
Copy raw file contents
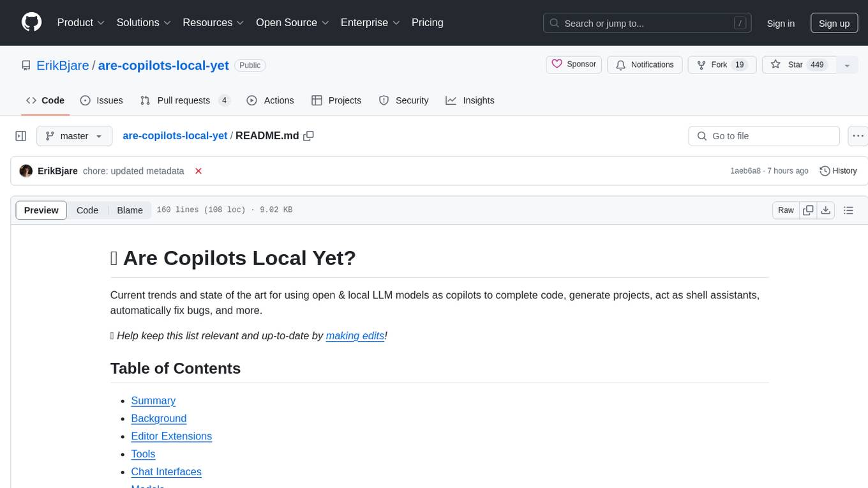pyautogui.click(x=809, y=210)
